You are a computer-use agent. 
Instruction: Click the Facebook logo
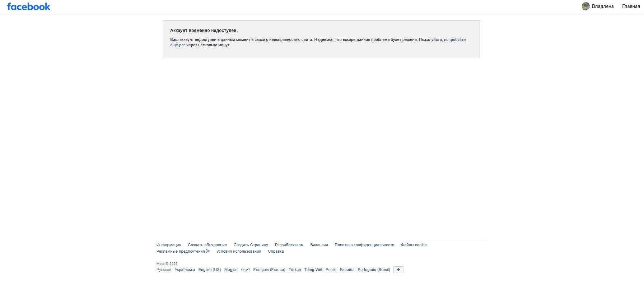(x=29, y=6)
